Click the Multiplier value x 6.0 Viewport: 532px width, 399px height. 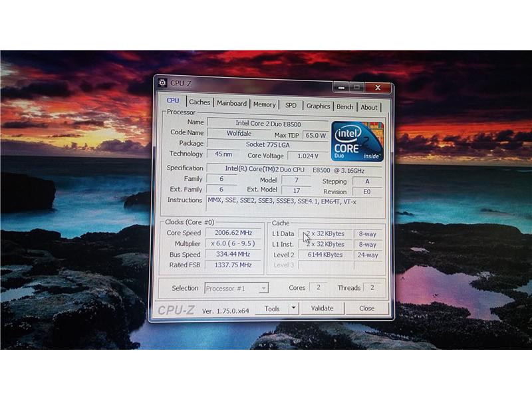point(233,243)
